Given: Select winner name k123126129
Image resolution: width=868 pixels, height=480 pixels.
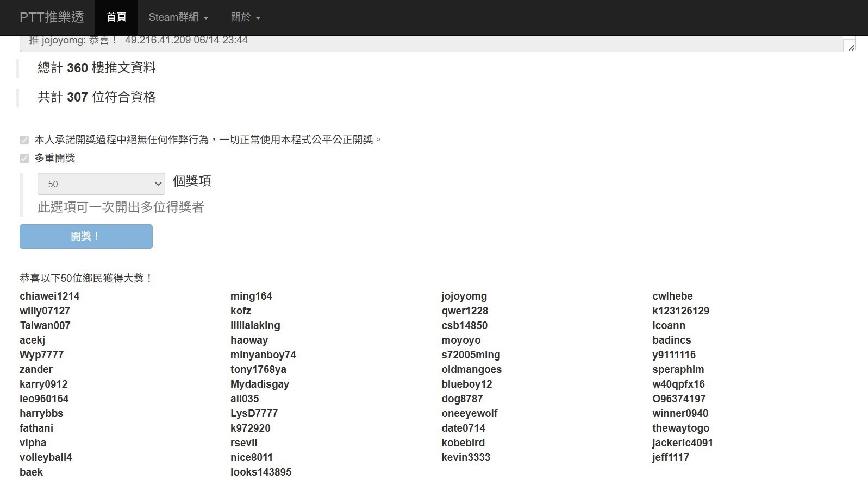Looking at the screenshot, I should (680, 311).
